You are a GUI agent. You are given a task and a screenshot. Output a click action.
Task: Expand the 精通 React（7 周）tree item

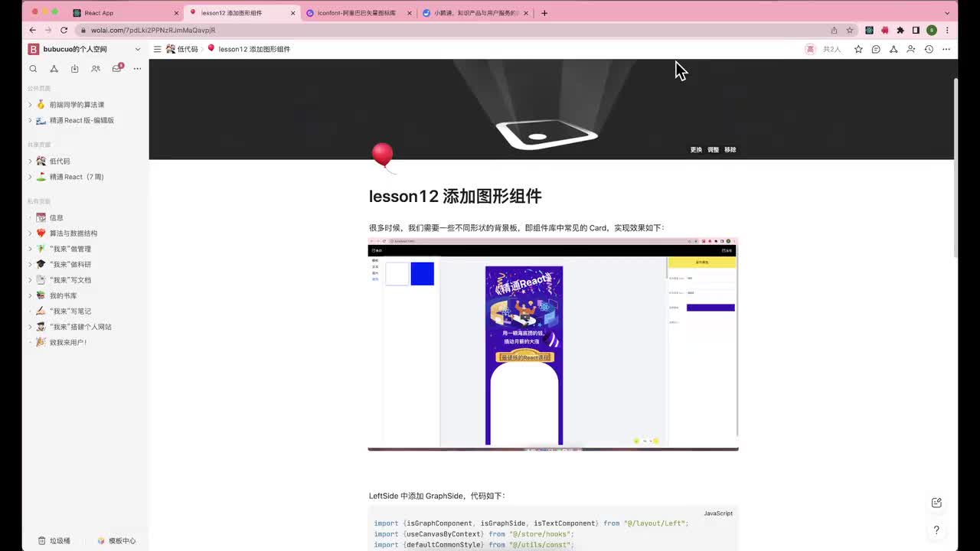click(30, 177)
